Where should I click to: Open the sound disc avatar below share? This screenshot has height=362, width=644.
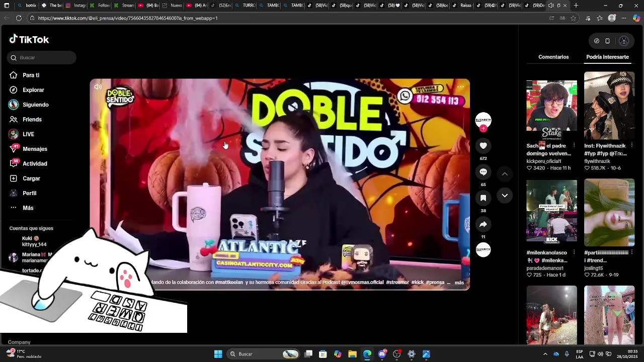tap(483, 249)
